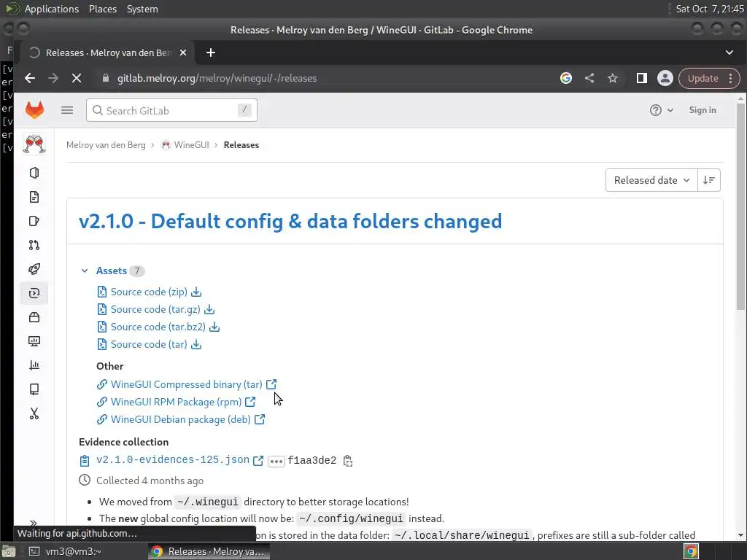
Task: Open Released date sort dropdown
Action: 651,180
